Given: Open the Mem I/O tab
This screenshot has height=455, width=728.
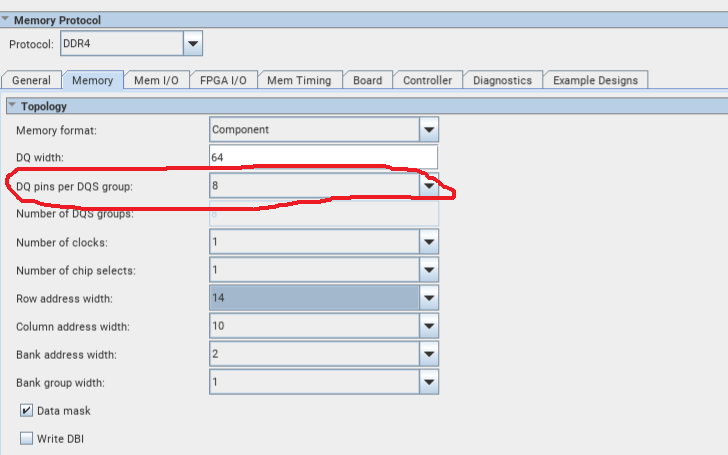Looking at the screenshot, I should [x=156, y=80].
